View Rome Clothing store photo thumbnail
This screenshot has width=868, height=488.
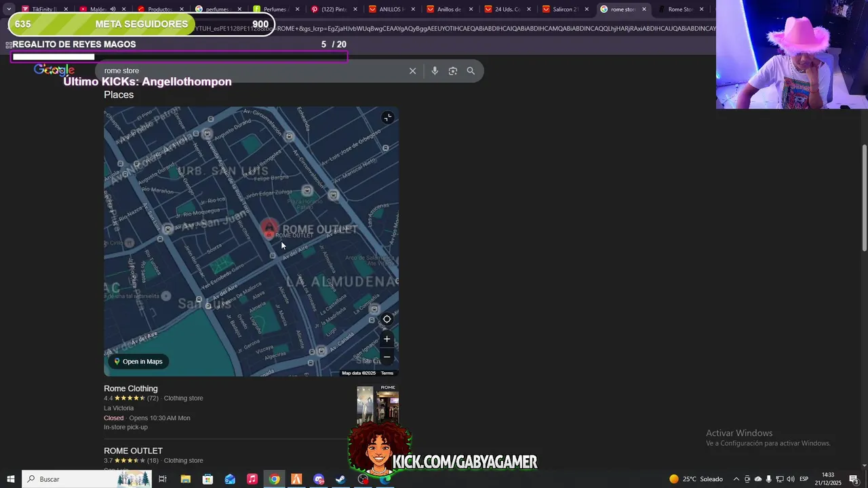coord(378,405)
